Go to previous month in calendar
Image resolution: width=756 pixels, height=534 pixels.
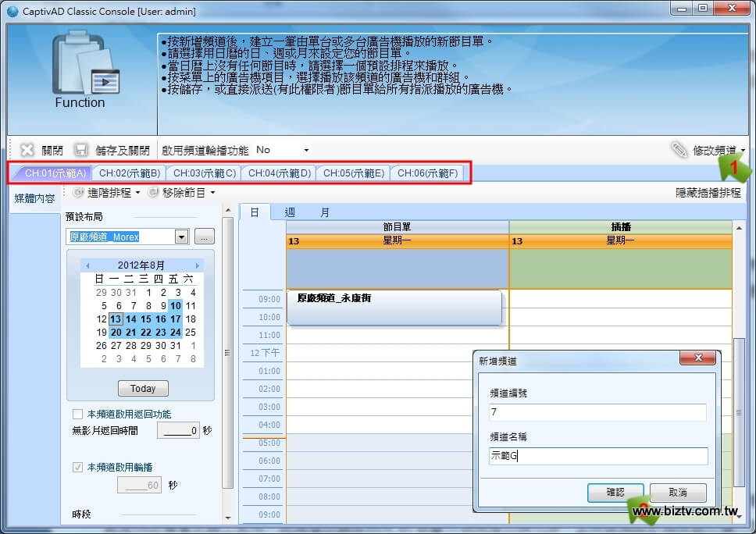(87, 265)
